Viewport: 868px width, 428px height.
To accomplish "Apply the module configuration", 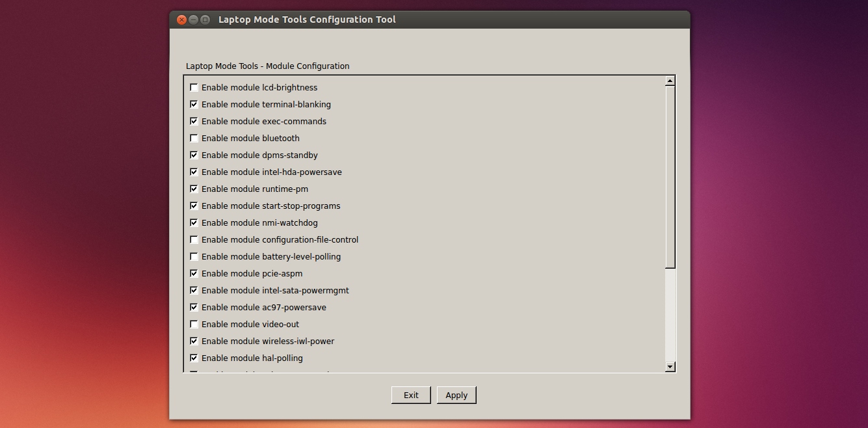I will pyautogui.click(x=456, y=395).
